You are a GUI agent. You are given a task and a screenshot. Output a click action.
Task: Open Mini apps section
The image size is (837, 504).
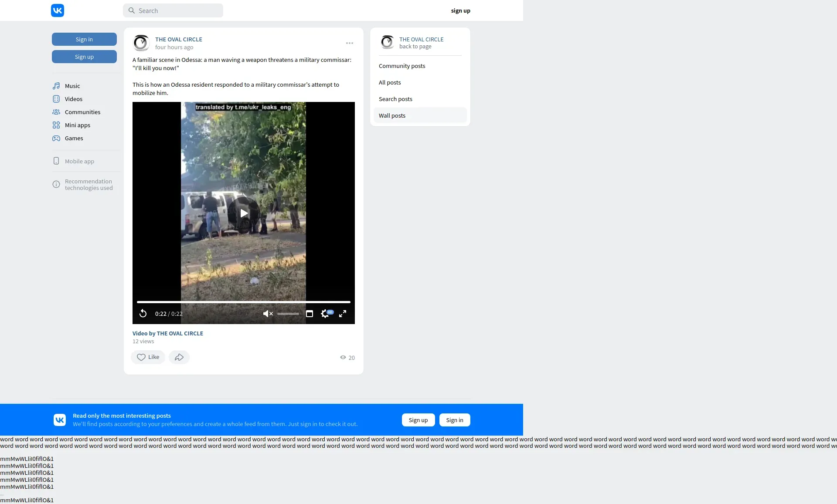pos(77,125)
